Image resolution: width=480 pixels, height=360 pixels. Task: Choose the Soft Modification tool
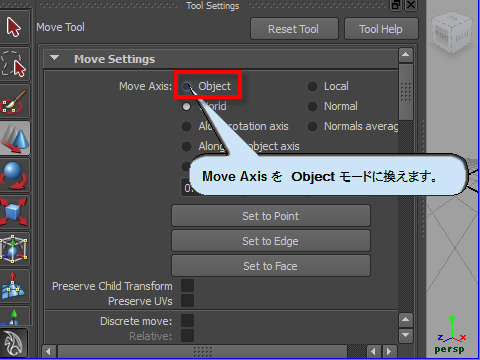pos(14,286)
